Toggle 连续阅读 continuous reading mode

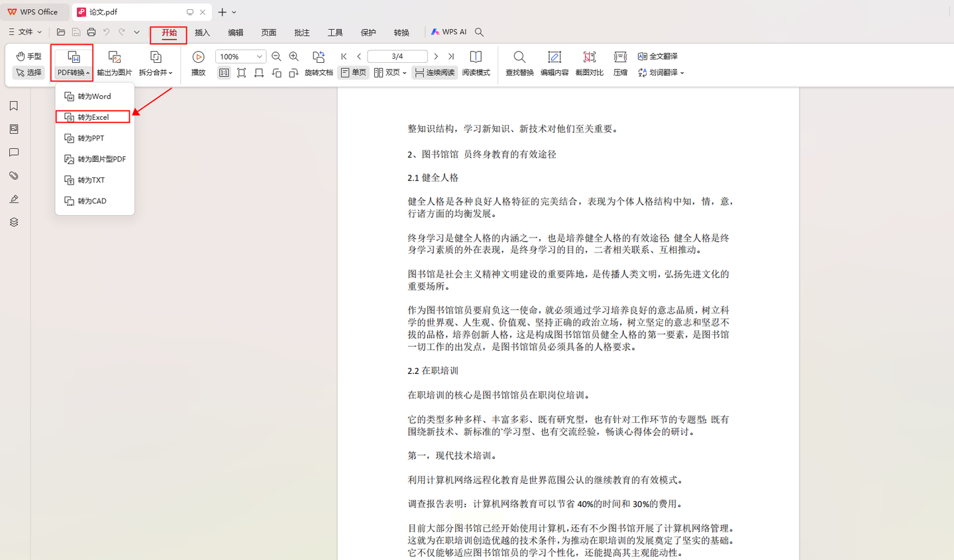[x=435, y=73]
